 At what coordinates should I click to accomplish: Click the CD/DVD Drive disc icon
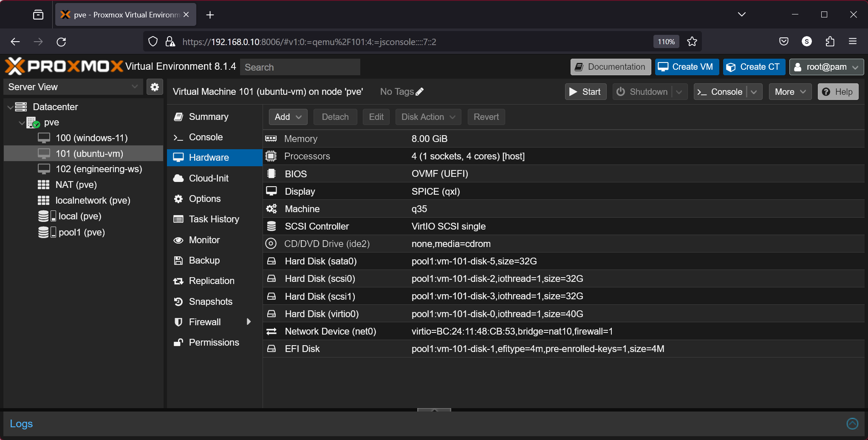271,244
